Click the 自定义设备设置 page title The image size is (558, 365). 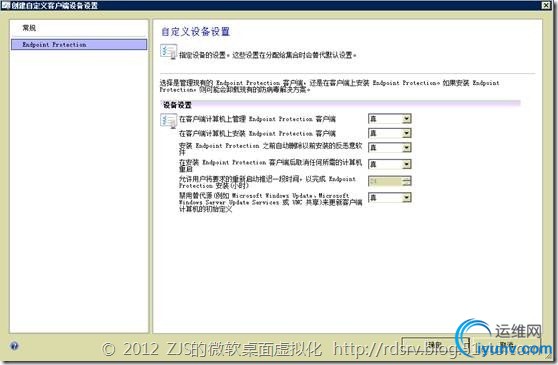click(196, 32)
